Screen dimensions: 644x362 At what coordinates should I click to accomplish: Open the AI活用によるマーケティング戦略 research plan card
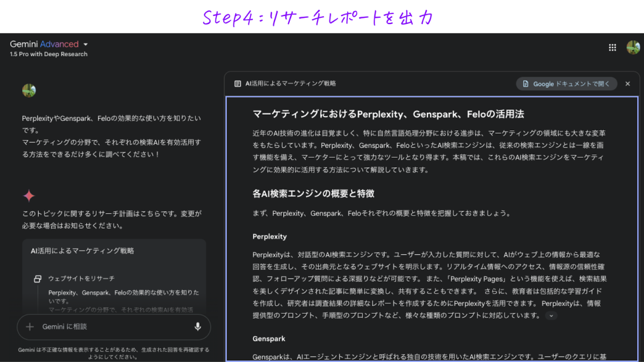pyautogui.click(x=82, y=250)
